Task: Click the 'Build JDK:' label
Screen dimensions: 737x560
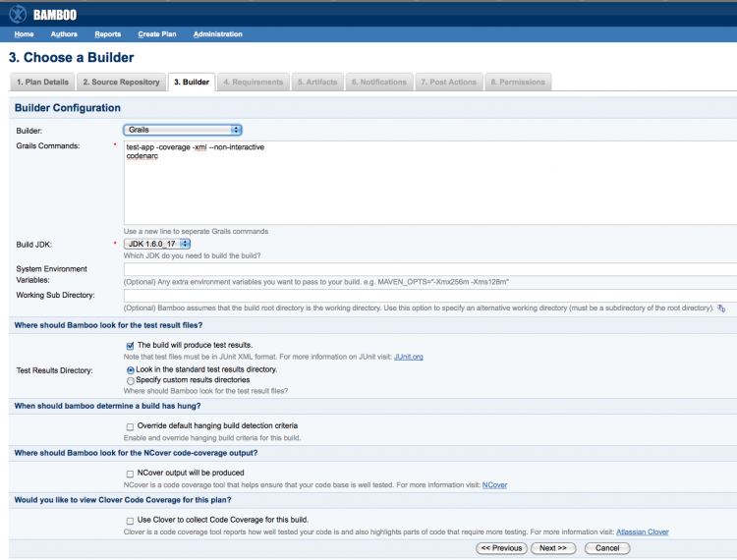Action: point(33,245)
